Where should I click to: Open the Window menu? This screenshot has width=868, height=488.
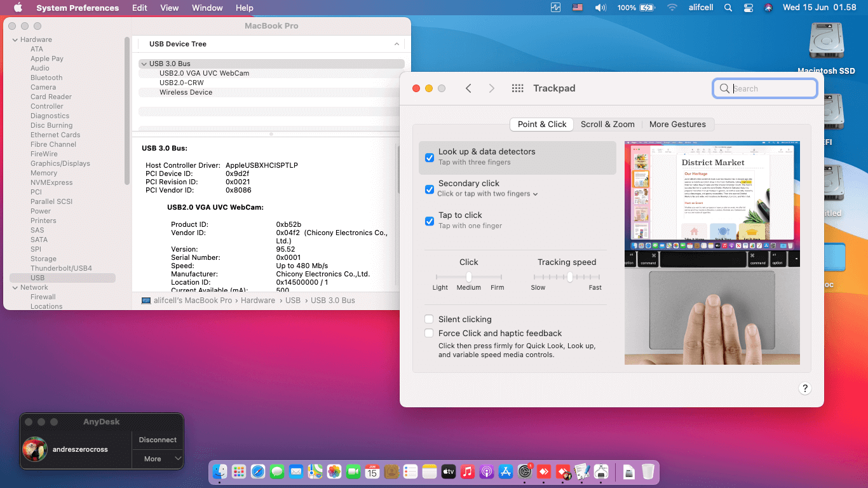(x=207, y=8)
